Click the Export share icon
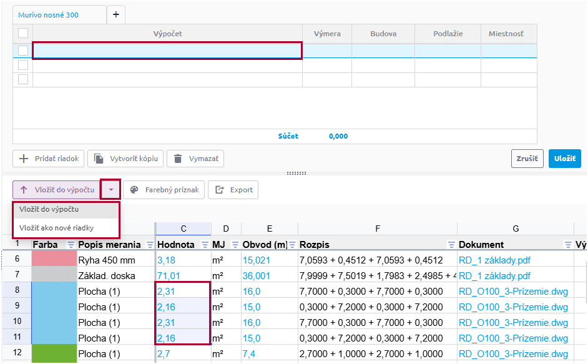 pyautogui.click(x=219, y=190)
